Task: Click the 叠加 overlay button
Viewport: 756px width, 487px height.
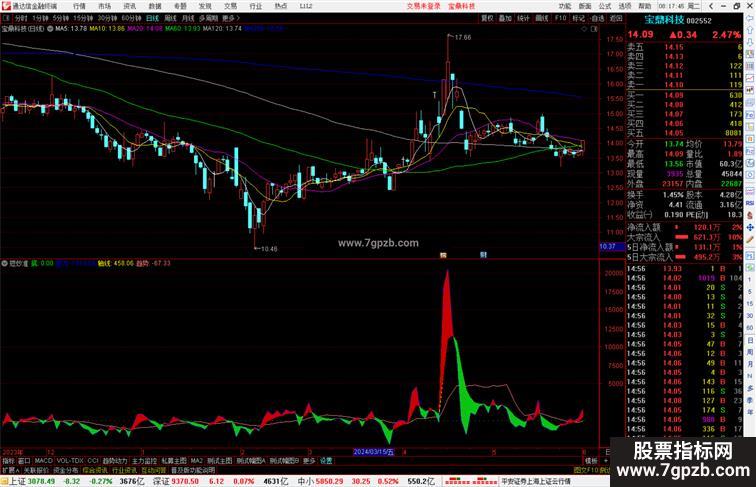Action: [x=505, y=18]
